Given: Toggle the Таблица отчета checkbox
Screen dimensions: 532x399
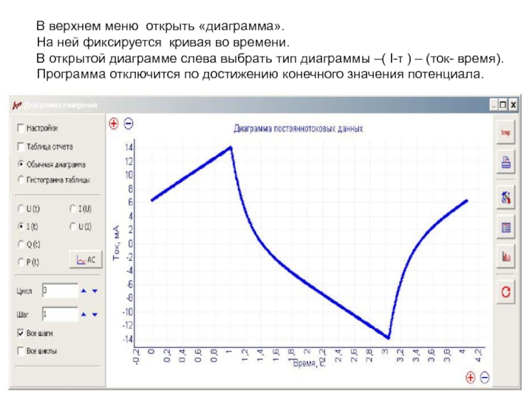Looking at the screenshot, I should pyautogui.click(x=21, y=146).
